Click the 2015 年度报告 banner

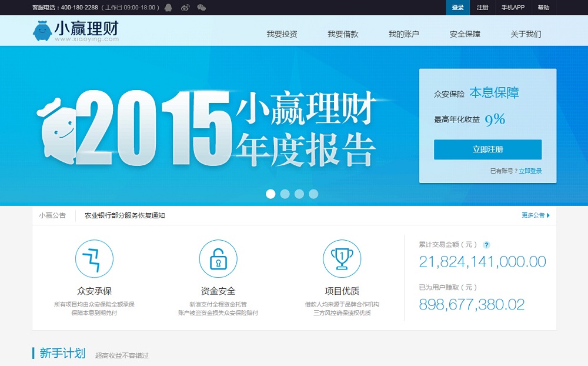(x=206, y=128)
